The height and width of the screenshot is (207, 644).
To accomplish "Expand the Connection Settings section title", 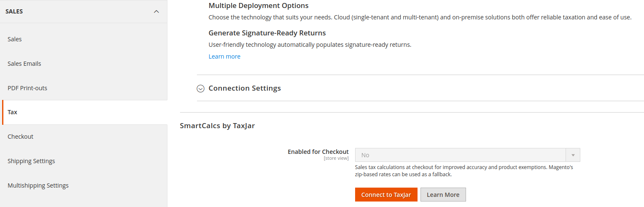I will pos(245,88).
